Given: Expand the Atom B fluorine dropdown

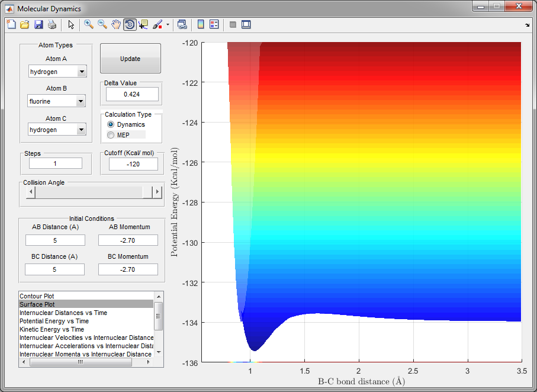Looking at the screenshot, I should pyautogui.click(x=81, y=101).
